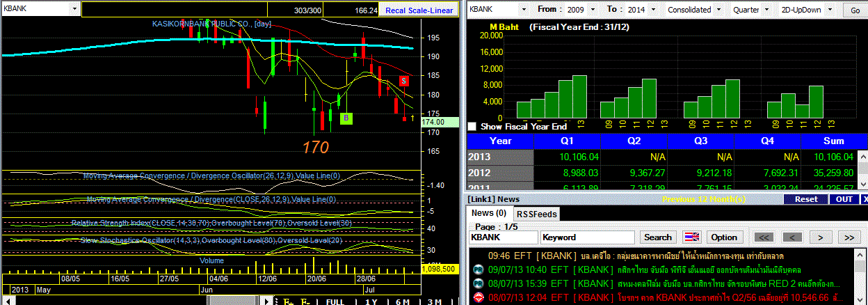Go to next news page with the > button
The height and width of the screenshot is (305, 868).
point(820,237)
